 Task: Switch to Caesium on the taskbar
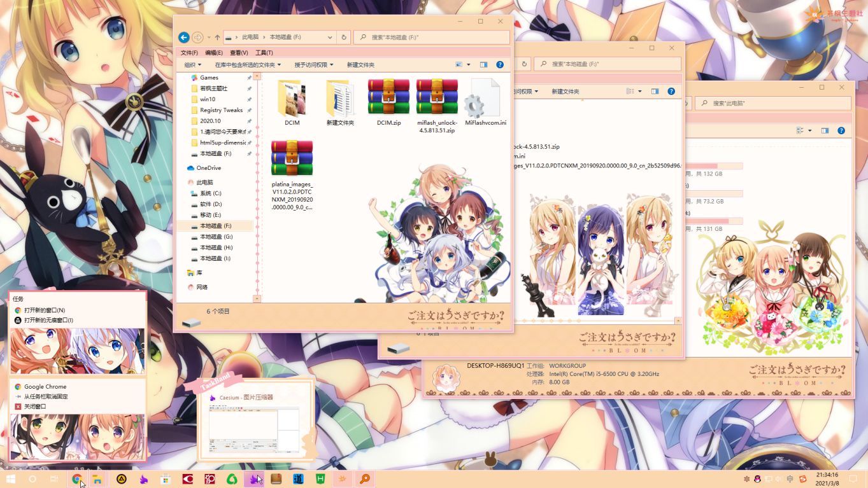coord(254,479)
